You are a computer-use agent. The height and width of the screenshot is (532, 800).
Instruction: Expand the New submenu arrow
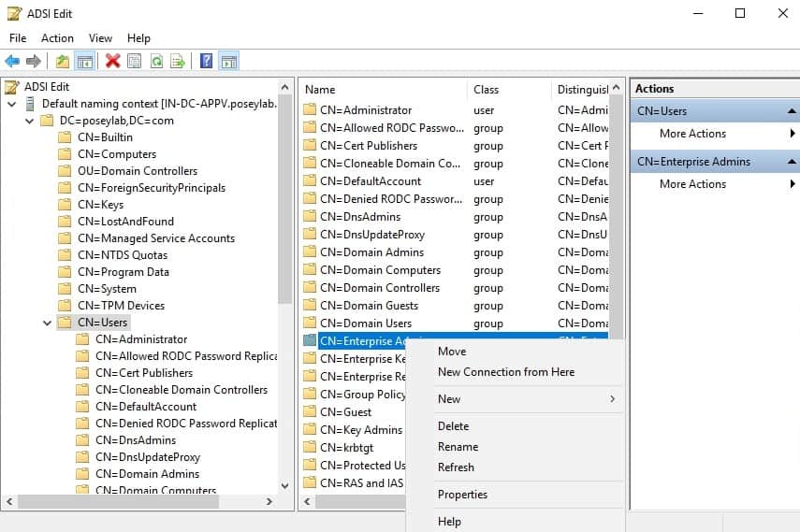coord(612,399)
